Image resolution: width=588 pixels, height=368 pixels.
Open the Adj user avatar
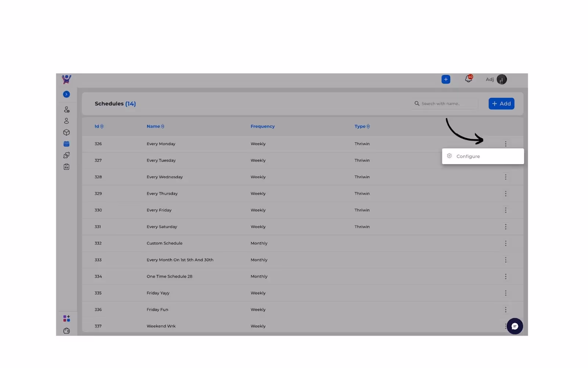[x=502, y=79]
